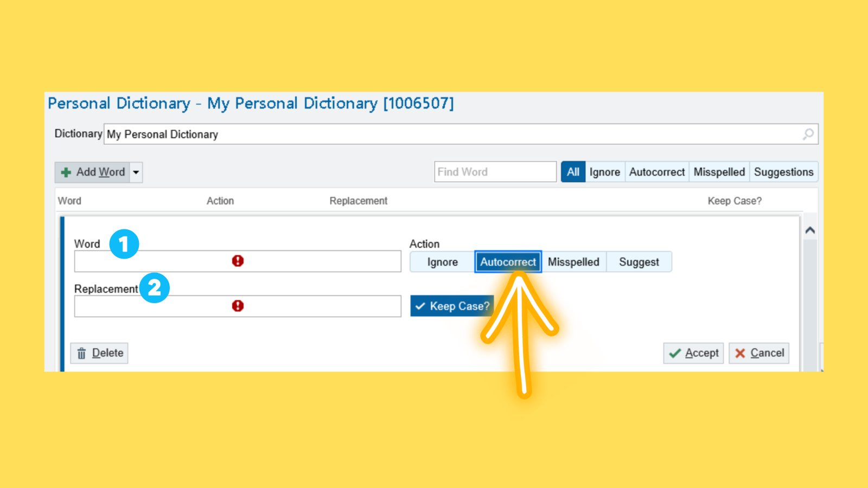The width and height of the screenshot is (868, 488).
Task: Select the Ignore filter tab
Action: (605, 172)
